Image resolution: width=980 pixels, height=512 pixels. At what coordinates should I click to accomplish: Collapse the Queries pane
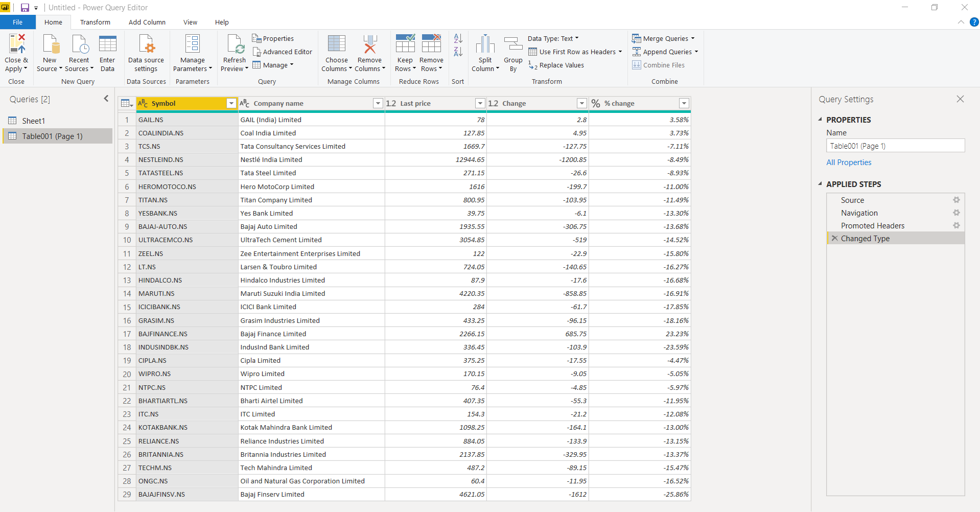coord(106,99)
